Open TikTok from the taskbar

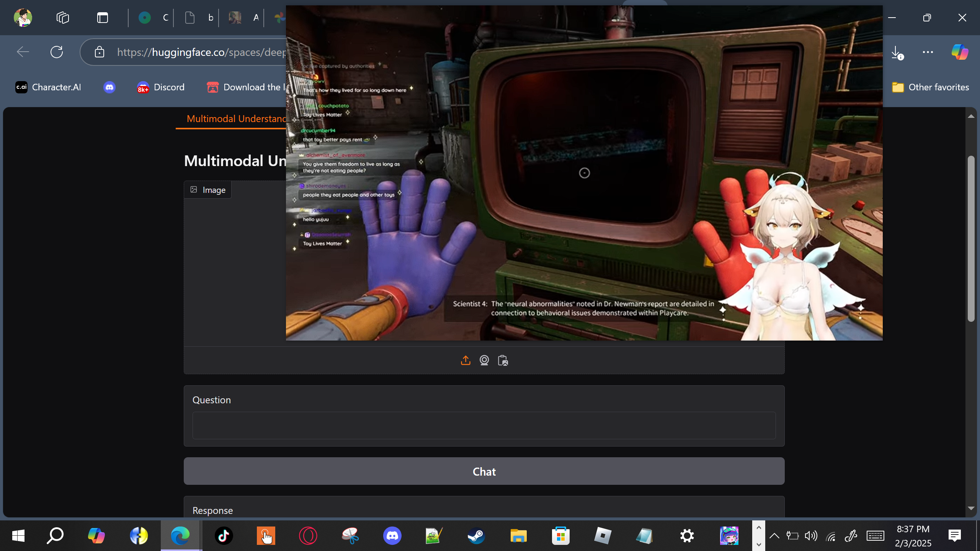click(x=224, y=536)
